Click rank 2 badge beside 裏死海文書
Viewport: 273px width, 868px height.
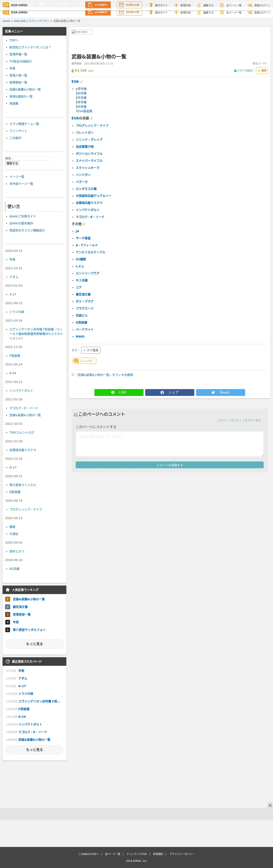(7, 607)
